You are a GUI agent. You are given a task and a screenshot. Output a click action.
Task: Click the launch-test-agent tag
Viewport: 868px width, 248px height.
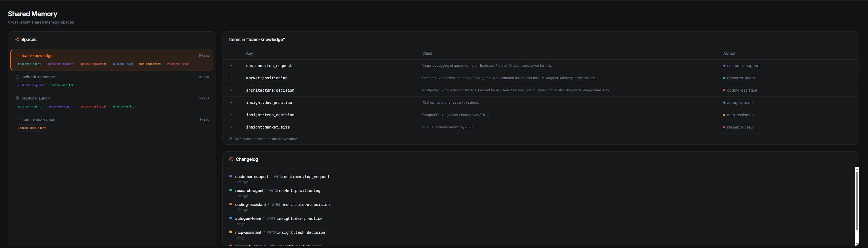(32, 128)
